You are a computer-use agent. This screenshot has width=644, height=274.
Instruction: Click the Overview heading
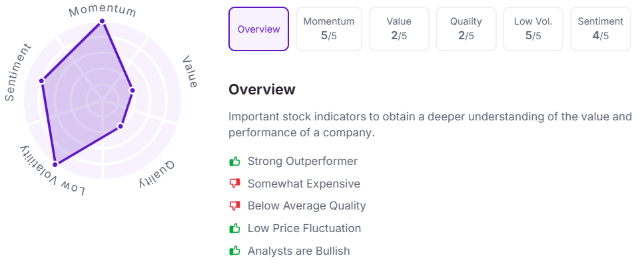click(262, 89)
